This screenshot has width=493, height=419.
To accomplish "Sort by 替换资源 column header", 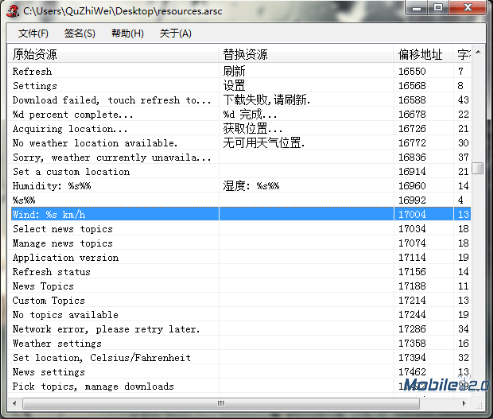I will click(x=307, y=54).
